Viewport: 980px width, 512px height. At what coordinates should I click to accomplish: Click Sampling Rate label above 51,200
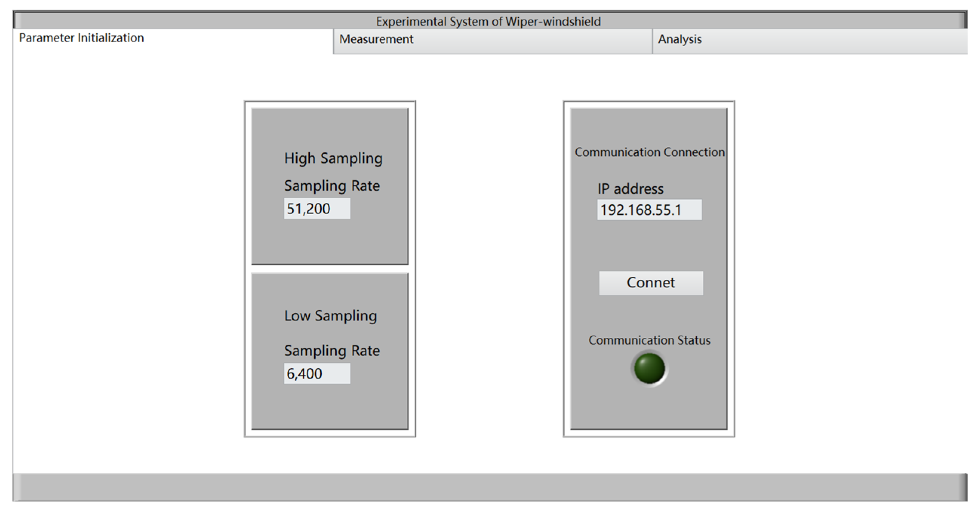332,185
